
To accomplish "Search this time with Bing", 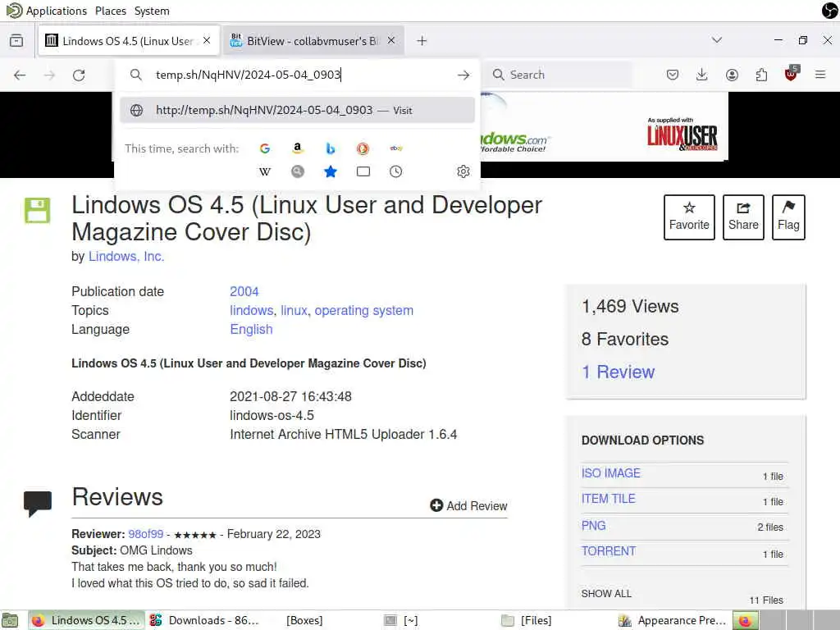I will [x=331, y=148].
